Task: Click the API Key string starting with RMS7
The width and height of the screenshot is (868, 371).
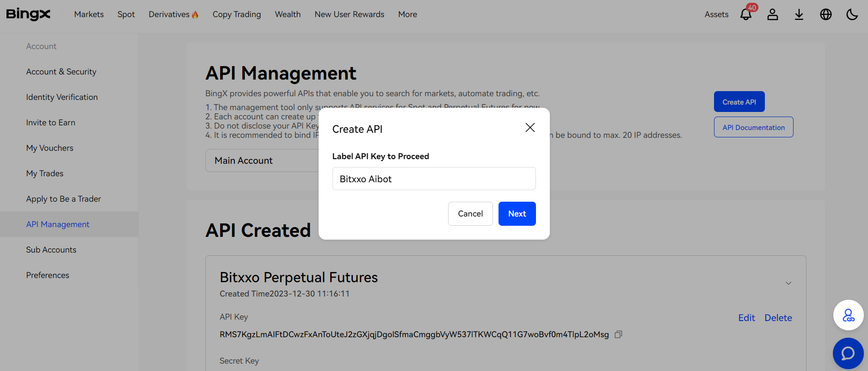Action: [414, 334]
